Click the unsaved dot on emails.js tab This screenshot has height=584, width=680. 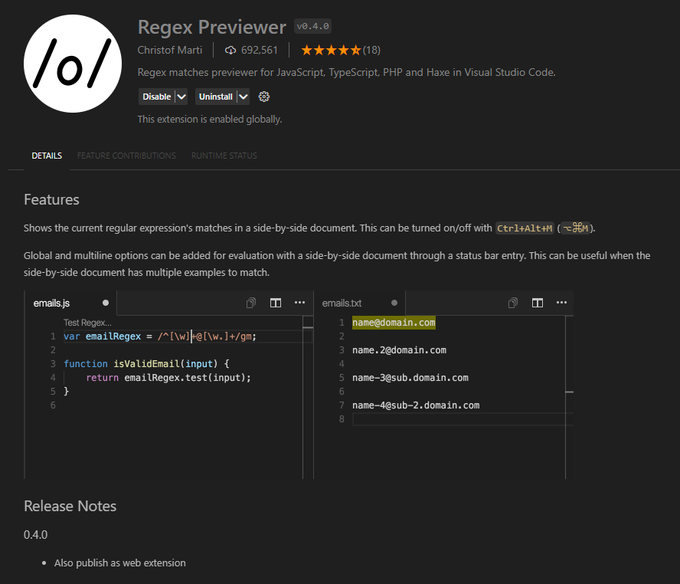(x=105, y=303)
